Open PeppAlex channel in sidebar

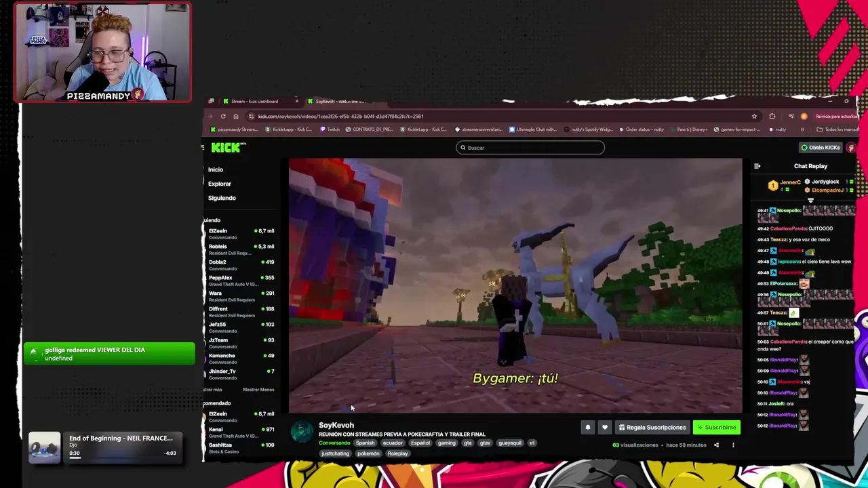[241, 281]
